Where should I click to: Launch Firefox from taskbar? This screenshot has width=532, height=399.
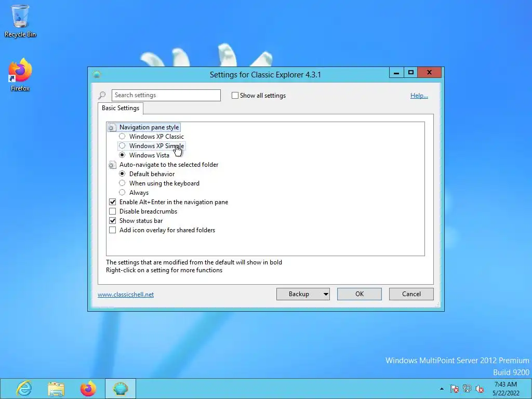tap(88, 389)
